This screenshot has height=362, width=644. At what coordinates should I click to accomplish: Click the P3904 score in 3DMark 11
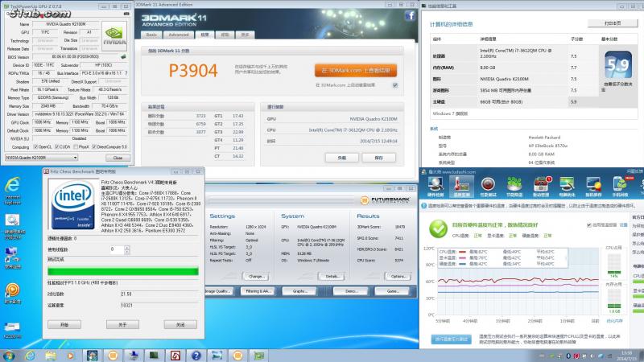pos(193,71)
